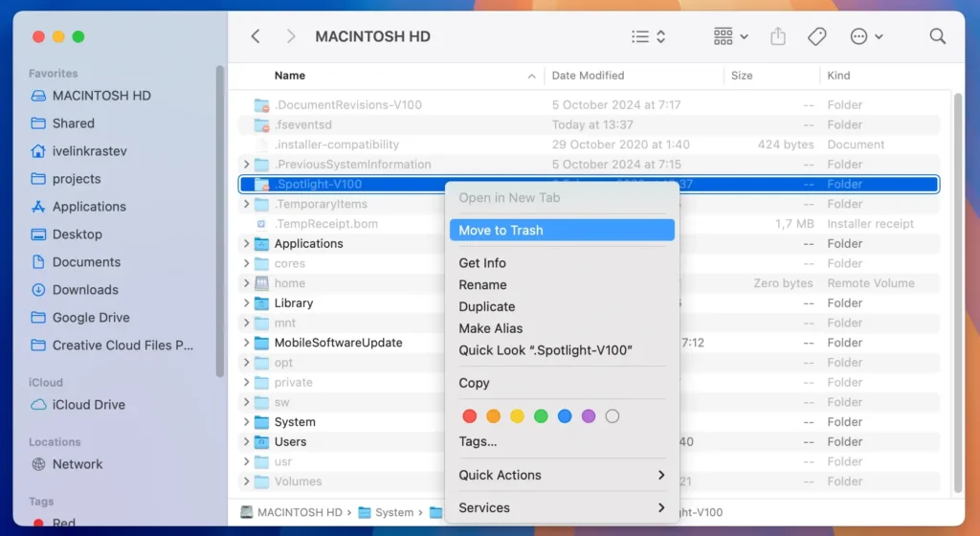Apply the purple tag color
The image size is (980, 536).
589,416
